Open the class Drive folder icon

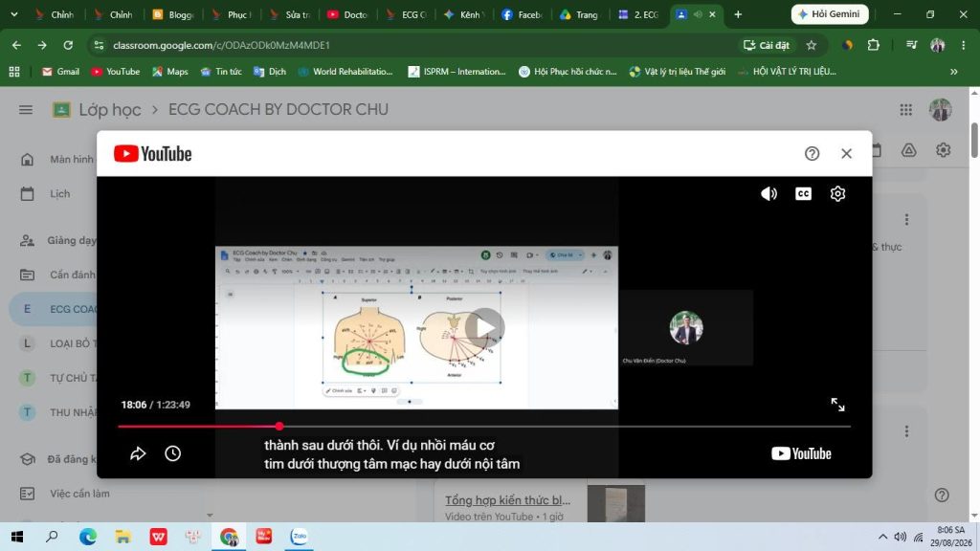[909, 150]
